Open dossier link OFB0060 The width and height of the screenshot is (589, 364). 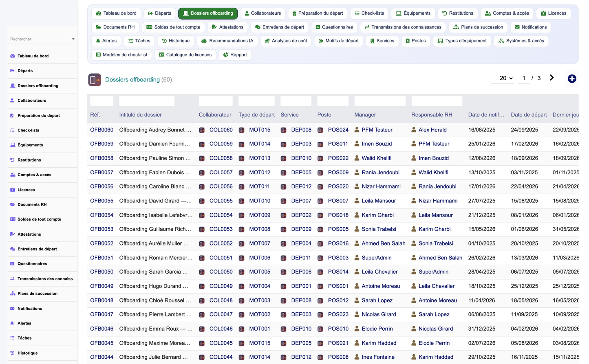tap(102, 130)
